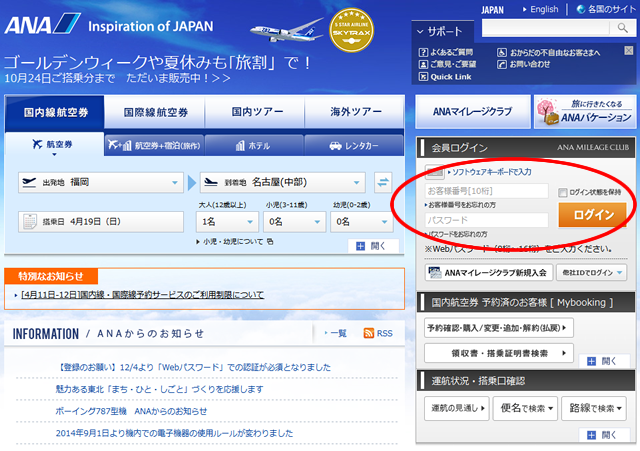640x451 pixels.
Task: Open the adult passenger count dropdown
Action: click(x=228, y=222)
